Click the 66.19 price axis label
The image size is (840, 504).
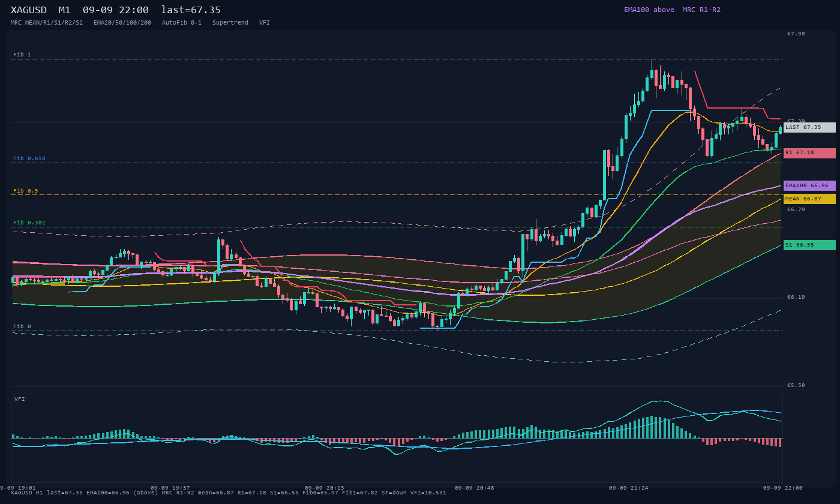(x=796, y=297)
